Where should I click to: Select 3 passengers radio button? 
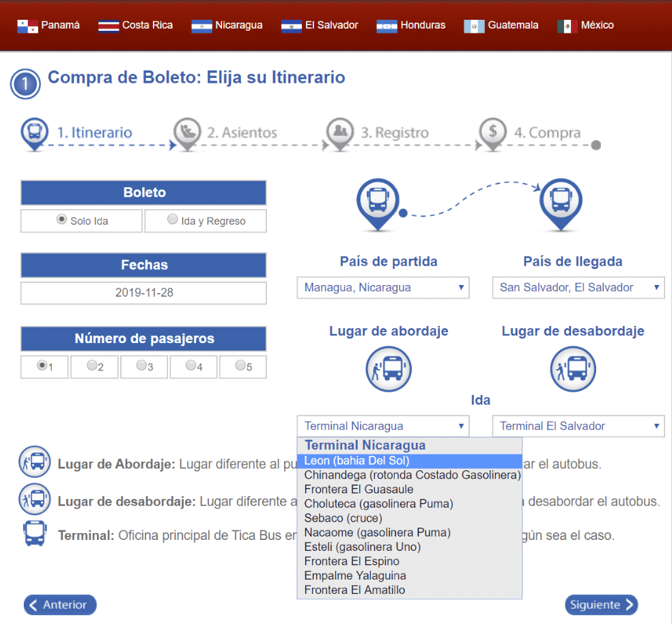[x=141, y=366]
